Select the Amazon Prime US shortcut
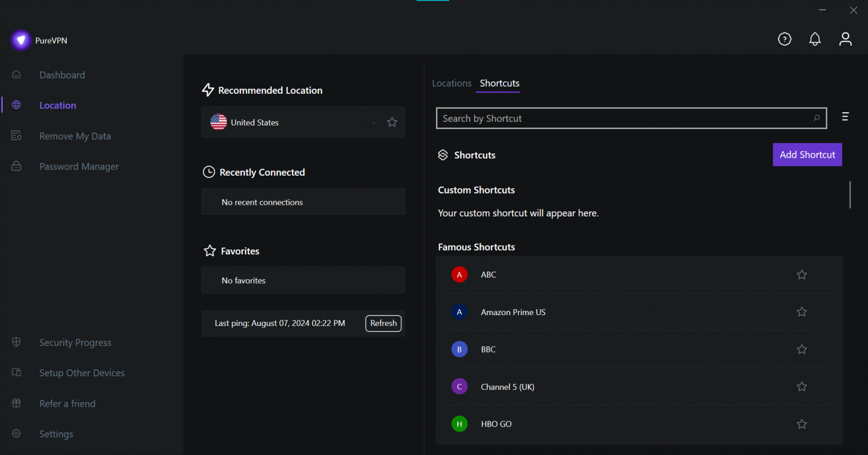 pyautogui.click(x=513, y=312)
